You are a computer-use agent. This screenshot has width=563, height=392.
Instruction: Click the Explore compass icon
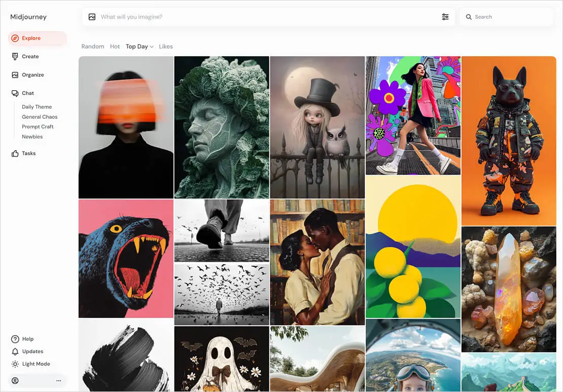(15, 38)
